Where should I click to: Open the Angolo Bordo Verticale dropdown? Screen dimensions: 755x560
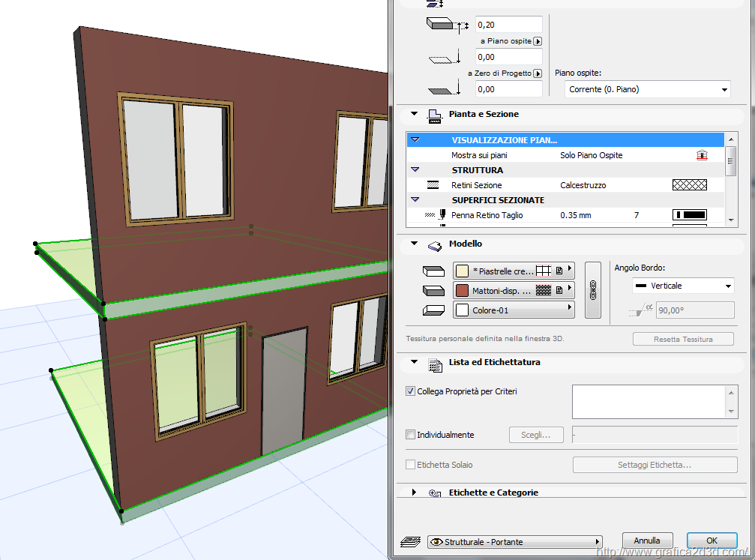pos(673,286)
